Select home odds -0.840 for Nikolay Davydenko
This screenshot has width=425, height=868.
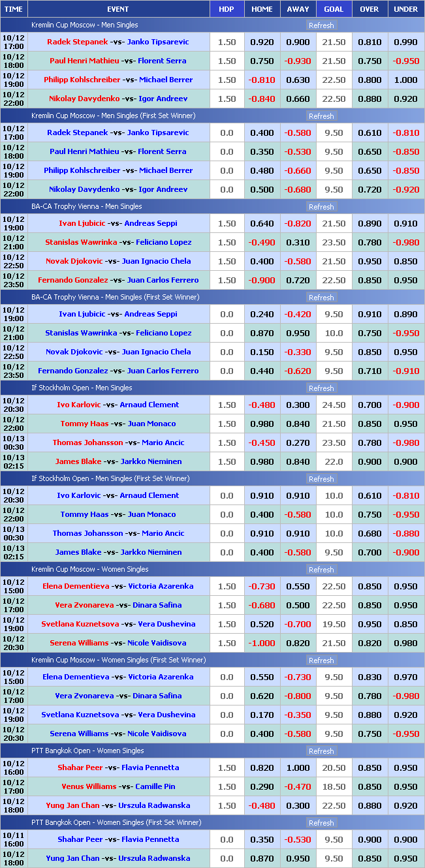[x=262, y=99]
